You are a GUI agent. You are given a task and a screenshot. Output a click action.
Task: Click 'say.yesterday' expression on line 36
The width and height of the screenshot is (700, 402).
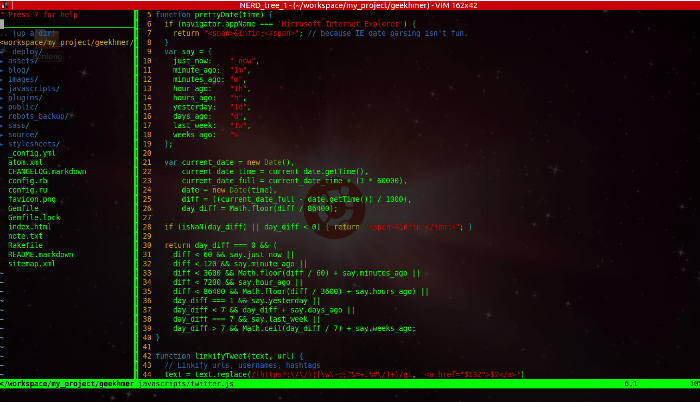pos(279,301)
